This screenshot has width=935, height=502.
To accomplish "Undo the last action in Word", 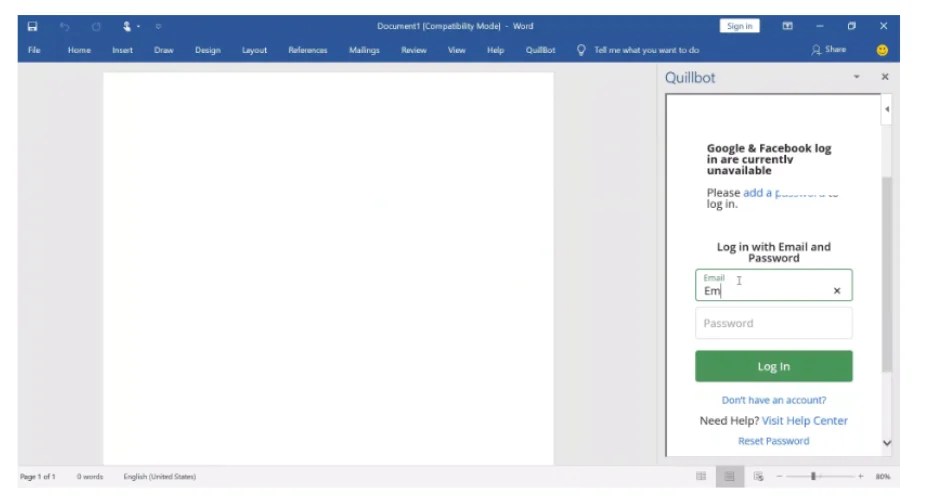I will 64,26.
